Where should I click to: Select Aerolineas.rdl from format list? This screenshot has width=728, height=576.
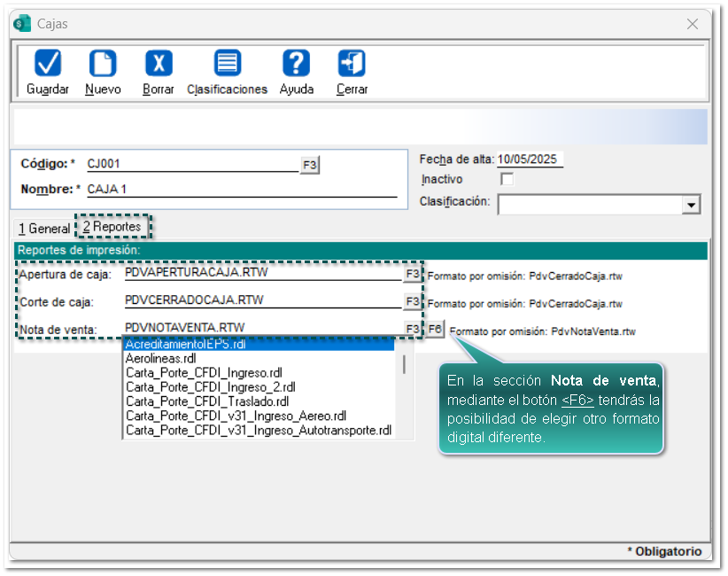coord(161,359)
